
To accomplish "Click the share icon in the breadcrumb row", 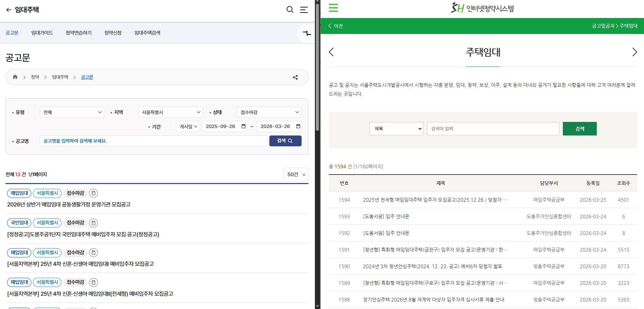I will coord(295,77).
